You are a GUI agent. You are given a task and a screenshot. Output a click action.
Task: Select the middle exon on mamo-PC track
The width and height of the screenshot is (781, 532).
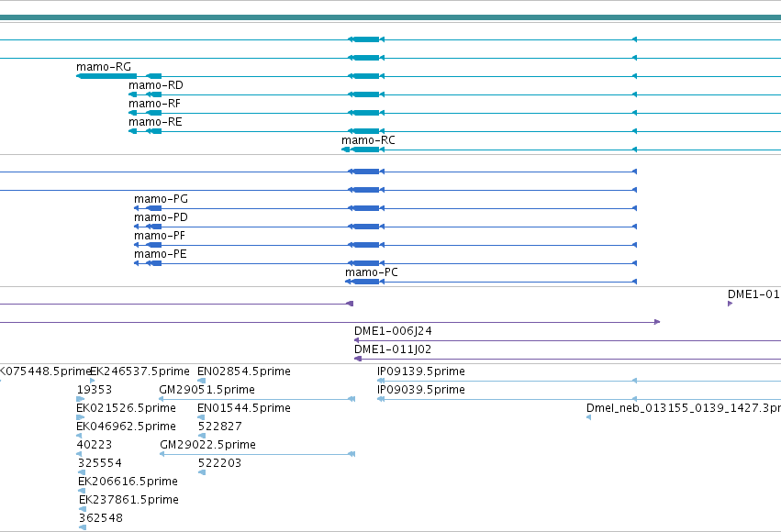pyautogui.click(x=365, y=282)
